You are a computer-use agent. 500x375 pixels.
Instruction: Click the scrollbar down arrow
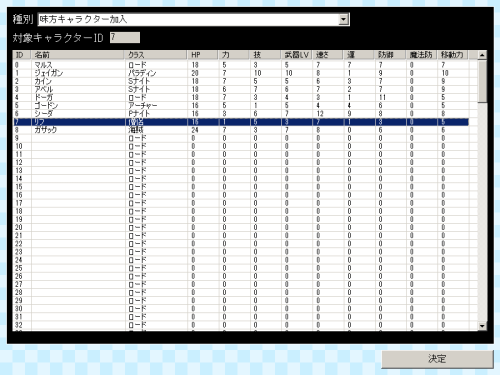pyautogui.click(x=482, y=326)
